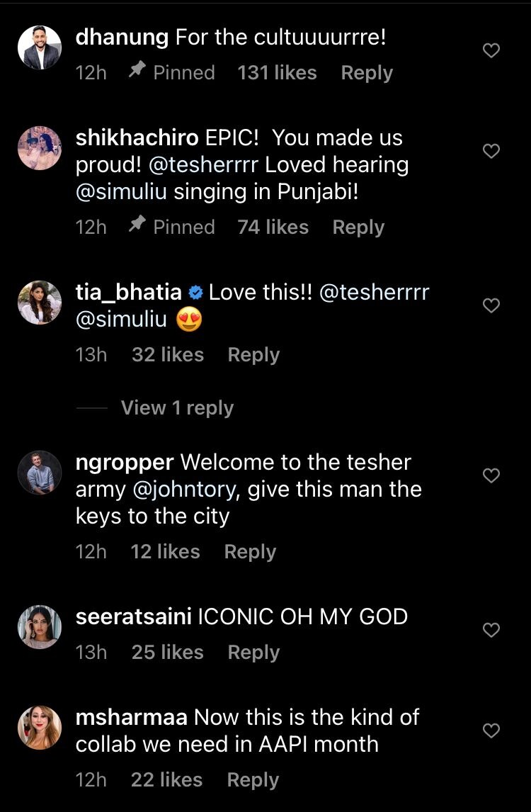Image resolution: width=531 pixels, height=812 pixels.
Task: Tap the heart on shikhachiro's comment
Action: tap(491, 151)
